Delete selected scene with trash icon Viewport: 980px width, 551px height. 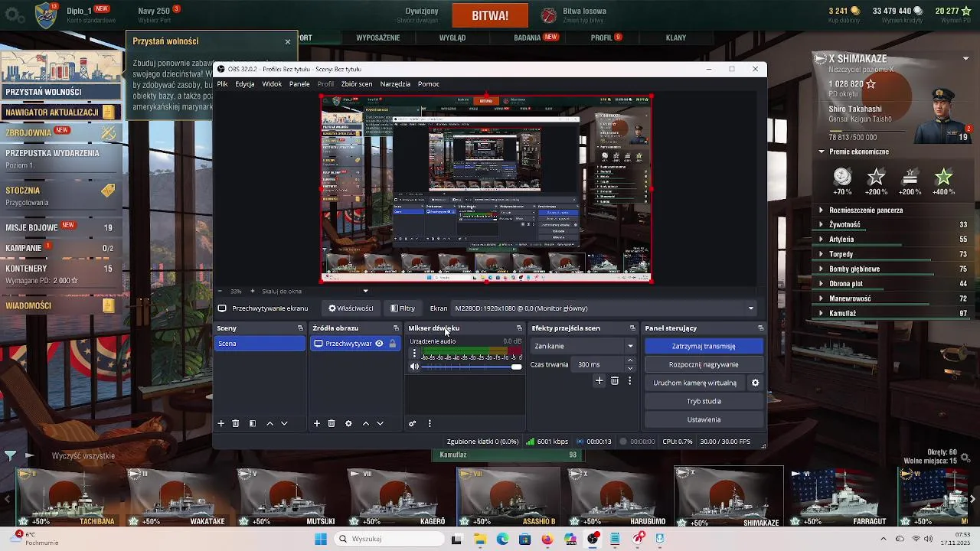coord(236,423)
